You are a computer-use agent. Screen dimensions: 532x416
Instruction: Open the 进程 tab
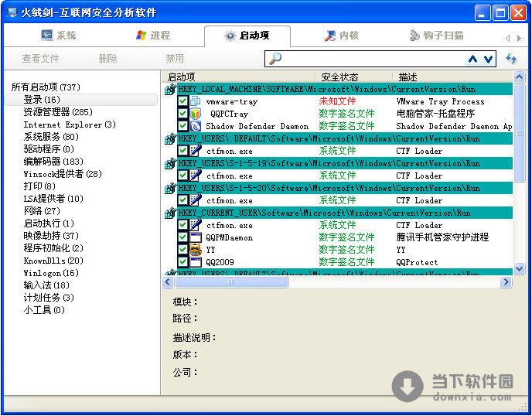click(152, 36)
